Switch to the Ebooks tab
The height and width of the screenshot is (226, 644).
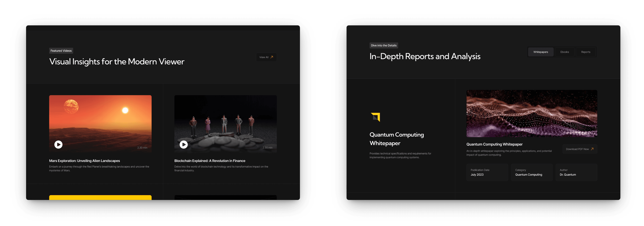point(564,52)
